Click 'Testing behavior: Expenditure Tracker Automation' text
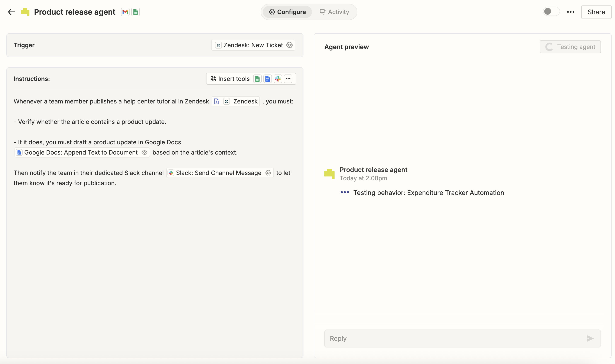 429,193
